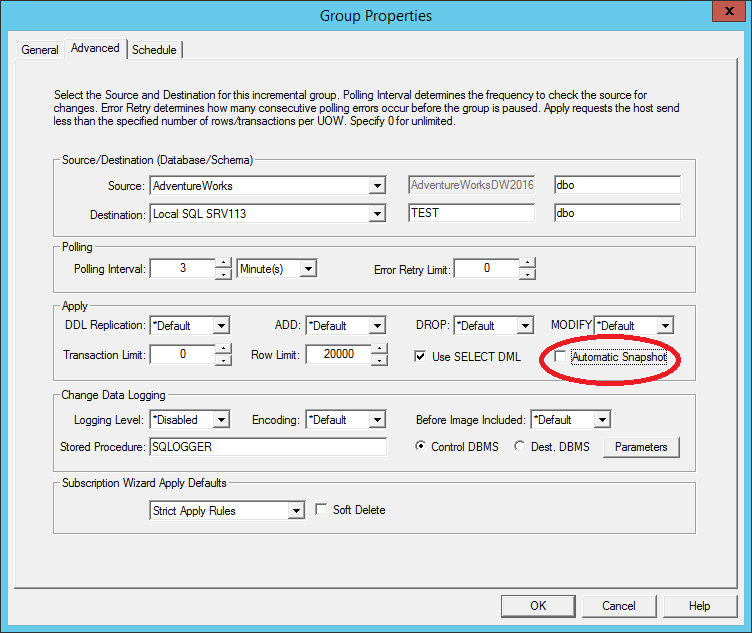Uncheck the Use SELECT DML checkbox
752x633 pixels.
(x=422, y=356)
